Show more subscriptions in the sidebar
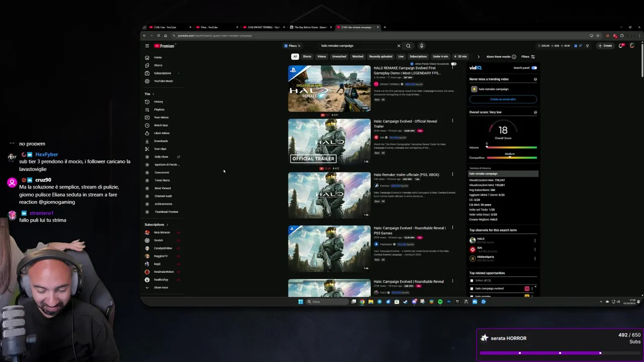This screenshot has height=362, width=644. click(x=160, y=288)
